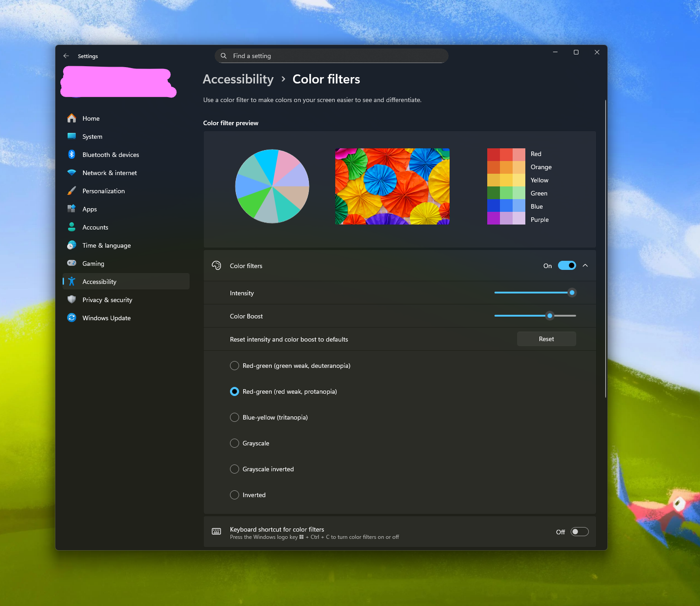Viewport: 700px width, 606px height.
Task: Select the Grayscale filter option
Action: (235, 443)
